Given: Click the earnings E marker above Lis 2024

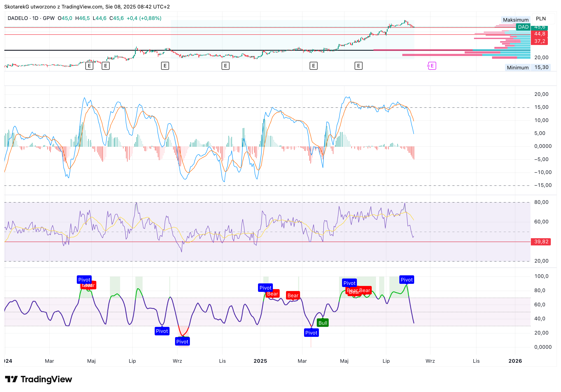Looking at the screenshot, I should click(225, 66).
